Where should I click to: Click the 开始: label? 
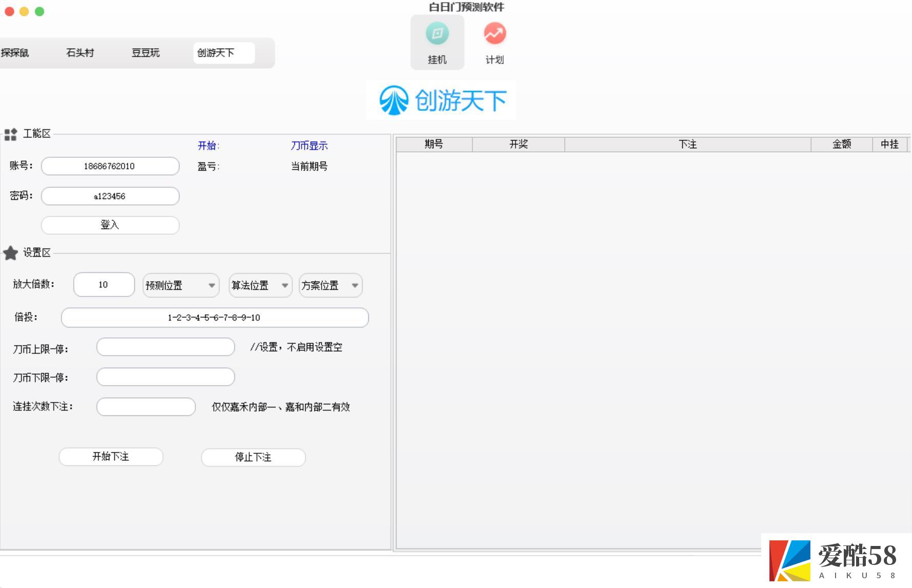tap(209, 146)
